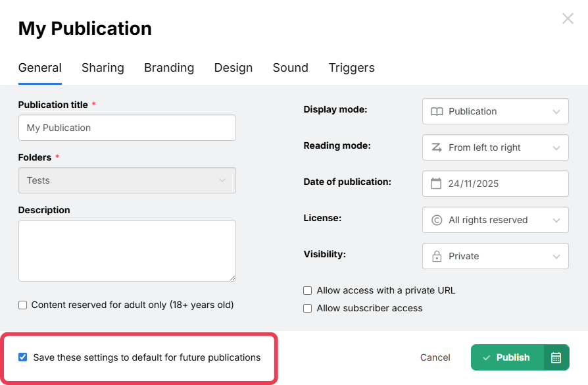Uncheck Save these settings to default checkbox
The width and height of the screenshot is (588, 385).
point(23,357)
